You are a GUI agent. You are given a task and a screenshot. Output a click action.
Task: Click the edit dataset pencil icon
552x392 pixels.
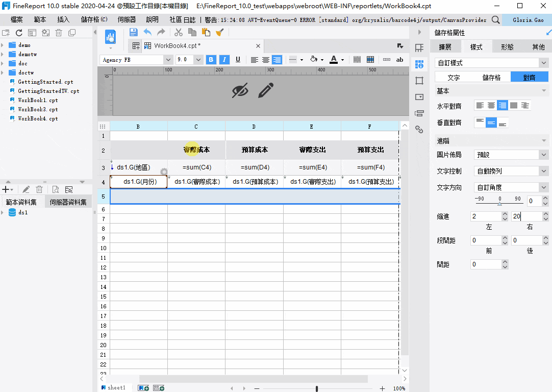click(x=26, y=189)
